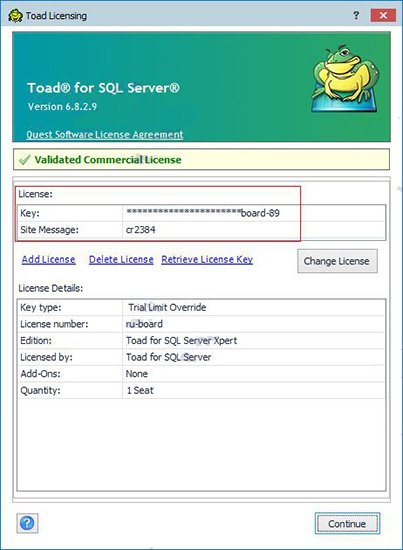Click the title bar question mark help button
Screen dimensions: 403x550
pyautogui.click(x=356, y=15)
